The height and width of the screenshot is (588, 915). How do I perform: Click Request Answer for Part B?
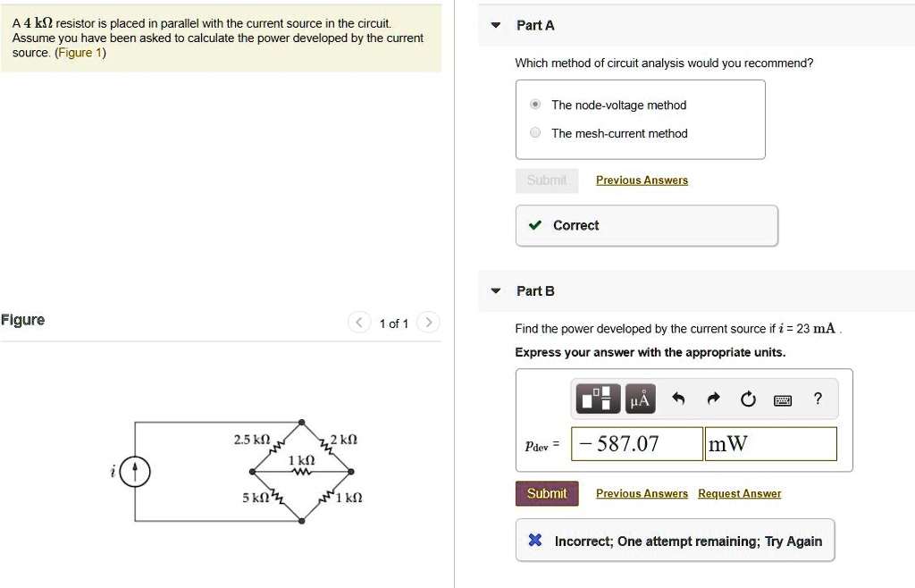point(739,493)
